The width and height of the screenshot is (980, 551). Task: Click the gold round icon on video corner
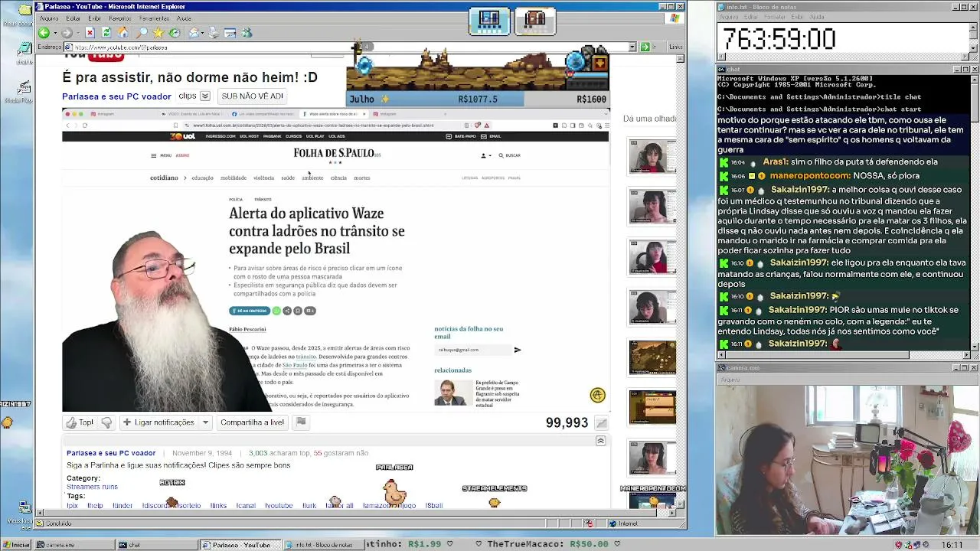tap(597, 395)
